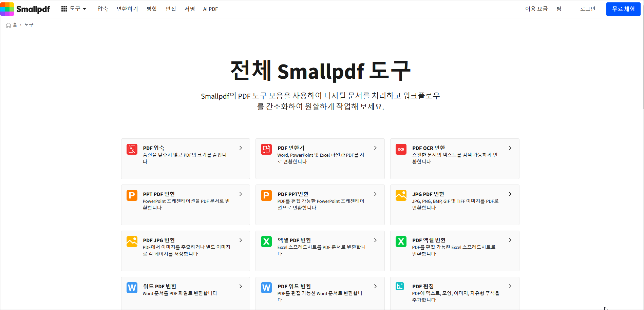Click the PDF 엑셀 변환 green icon
Screen dimensions: 644x310
point(401,241)
